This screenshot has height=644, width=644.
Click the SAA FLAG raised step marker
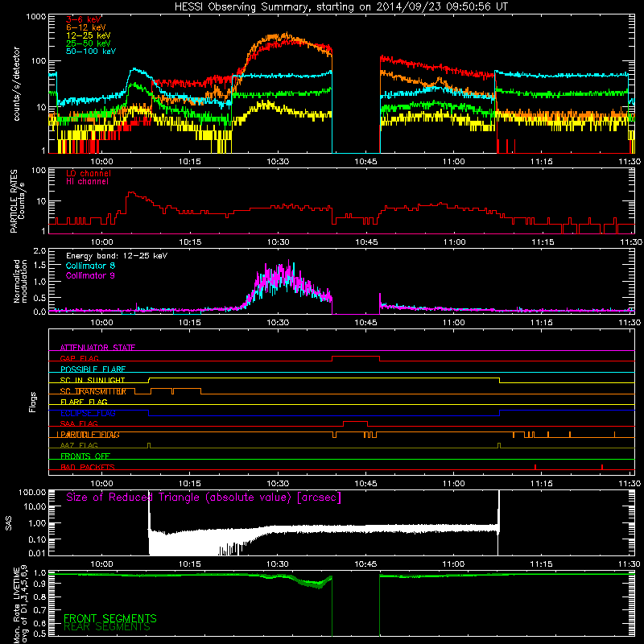tap(355, 422)
